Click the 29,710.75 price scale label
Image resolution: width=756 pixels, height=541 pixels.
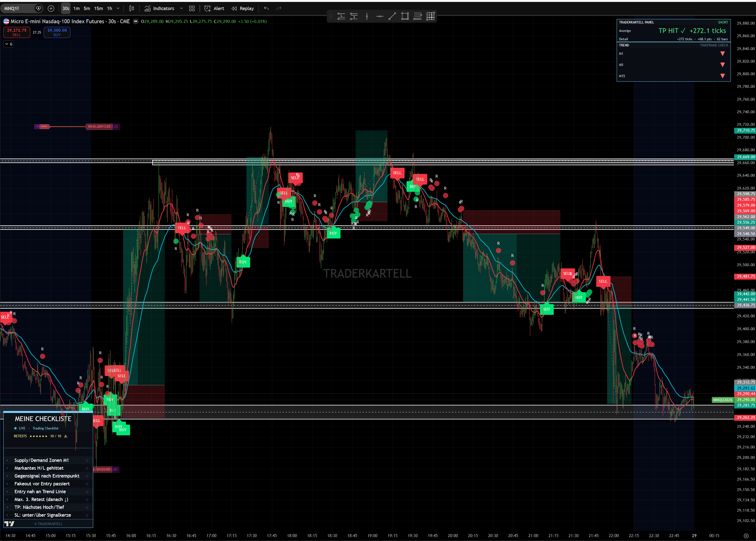tap(745, 131)
